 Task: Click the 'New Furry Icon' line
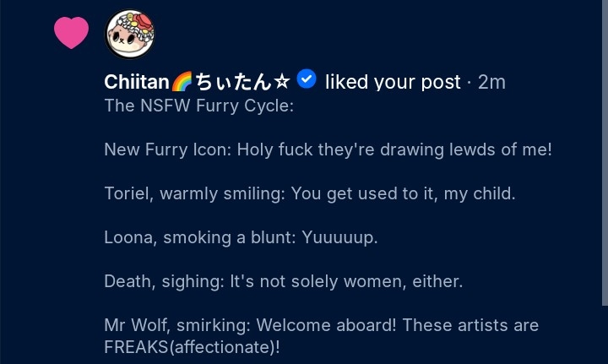pos(328,149)
